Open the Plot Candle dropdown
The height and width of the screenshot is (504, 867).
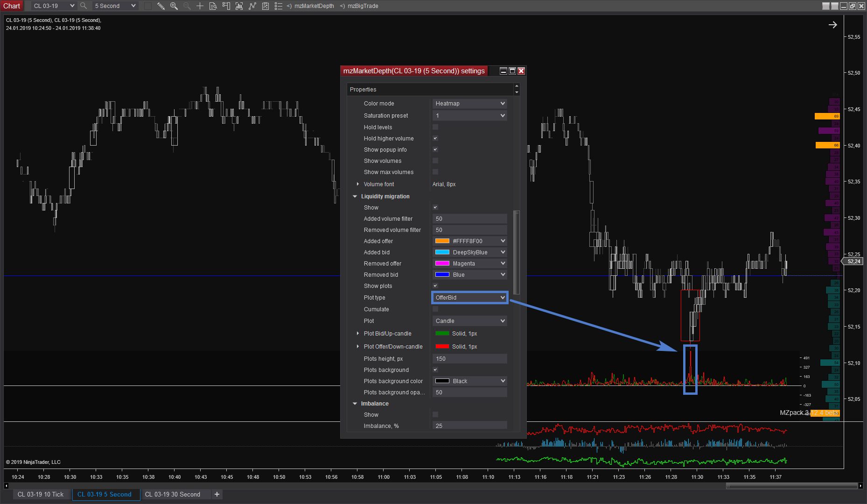click(x=469, y=321)
